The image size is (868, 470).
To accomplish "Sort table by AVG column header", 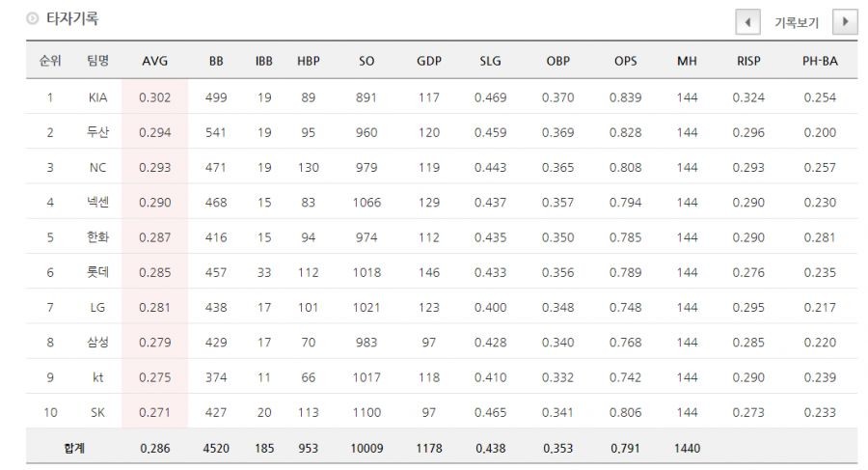I will (154, 61).
